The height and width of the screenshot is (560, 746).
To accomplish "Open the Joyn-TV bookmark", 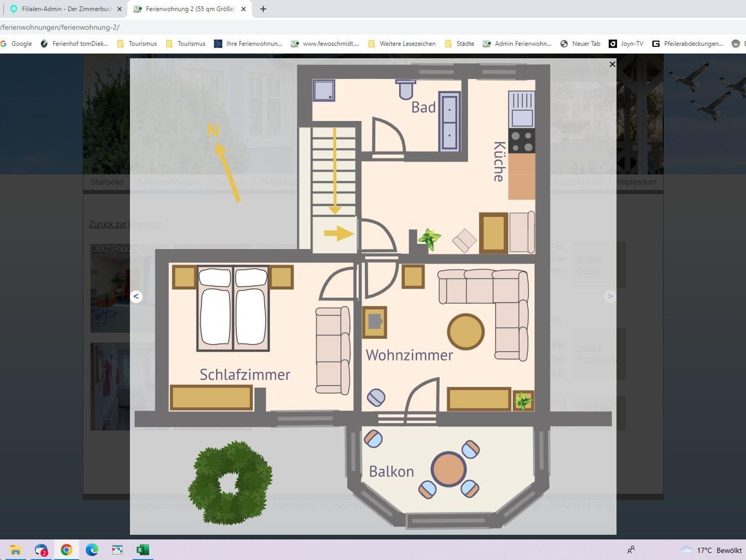I will coord(626,44).
